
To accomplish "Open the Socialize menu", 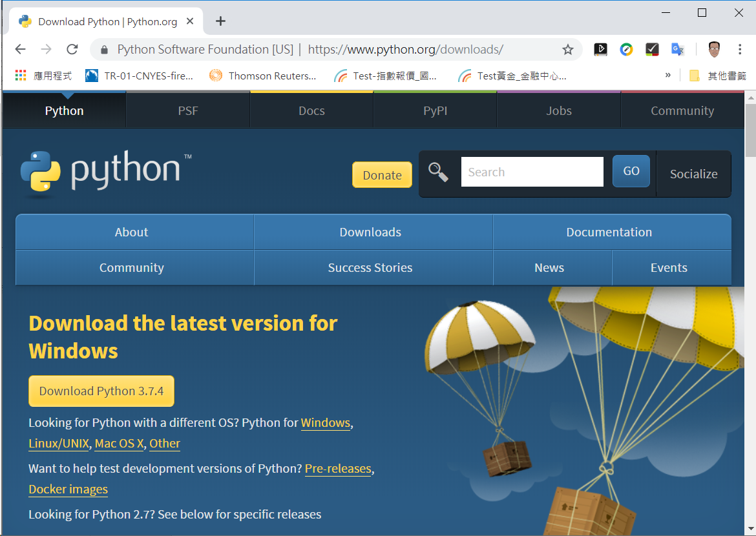I will pos(694,174).
